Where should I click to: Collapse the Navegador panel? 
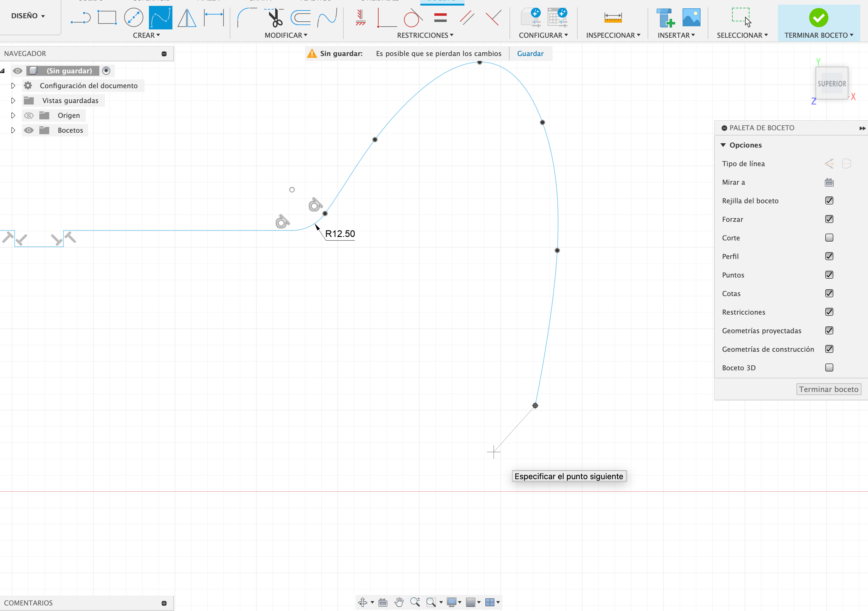[x=164, y=54]
